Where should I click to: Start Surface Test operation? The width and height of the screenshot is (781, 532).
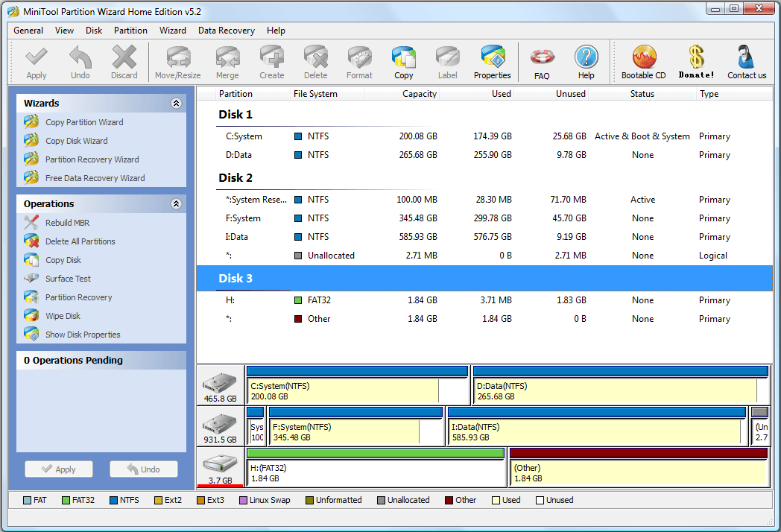pos(69,279)
